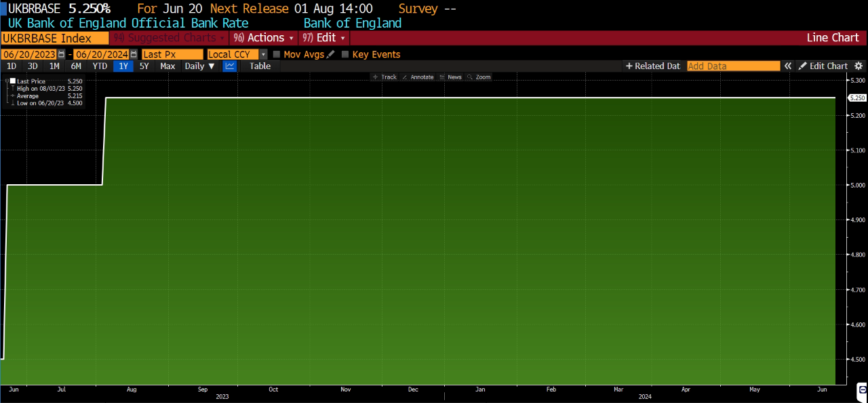Click the Dec x-axis month label

click(x=414, y=389)
